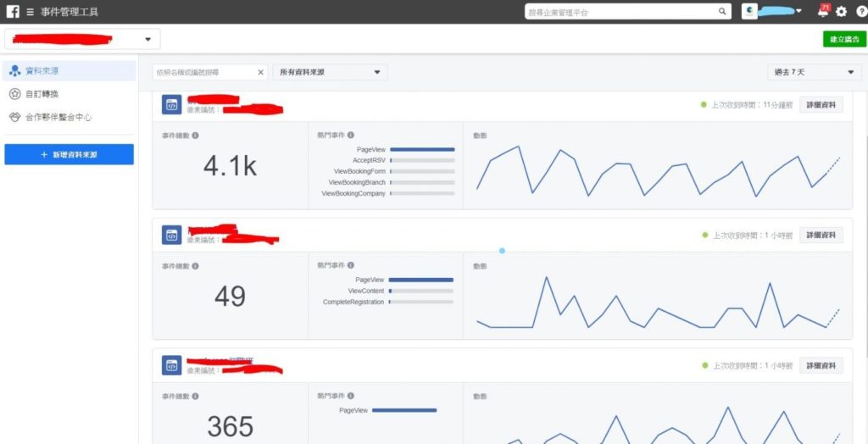The height and width of the screenshot is (444, 868).
Task: Click the help question mark icon
Action: tap(861, 12)
